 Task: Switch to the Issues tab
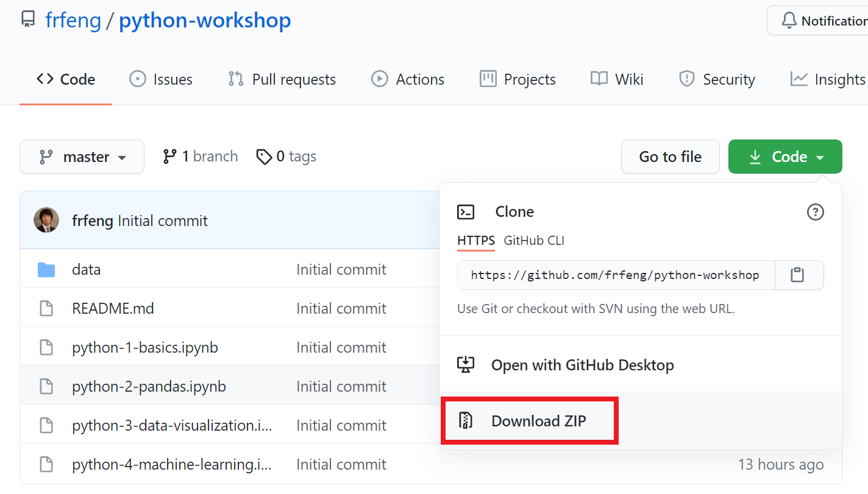click(x=161, y=79)
